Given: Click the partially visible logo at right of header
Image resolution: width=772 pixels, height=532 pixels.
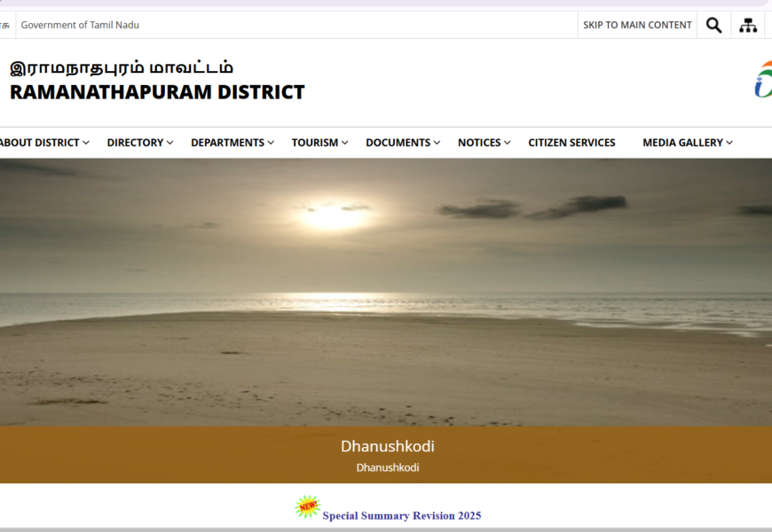Looking at the screenshot, I should coord(763,80).
